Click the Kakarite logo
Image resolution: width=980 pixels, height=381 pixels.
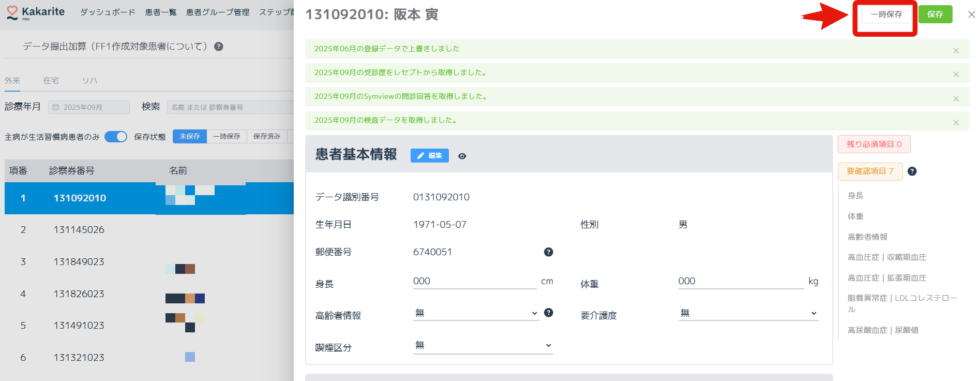coord(35,13)
